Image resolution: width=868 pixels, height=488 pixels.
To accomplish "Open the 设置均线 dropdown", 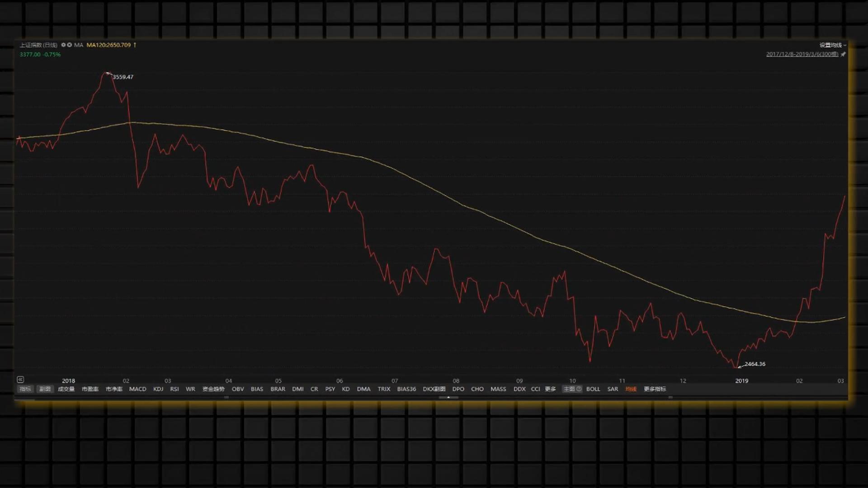I will pyautogui.click(x=832, y=45).
